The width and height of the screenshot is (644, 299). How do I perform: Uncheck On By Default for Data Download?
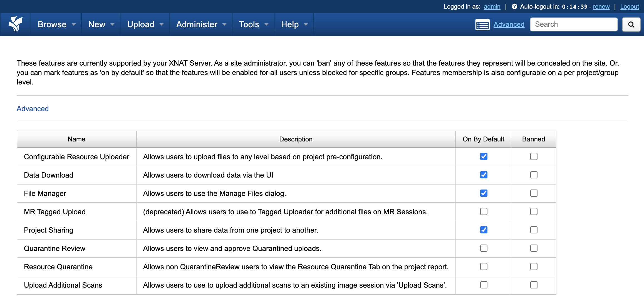pyautogui.click(x=484, y=175)
